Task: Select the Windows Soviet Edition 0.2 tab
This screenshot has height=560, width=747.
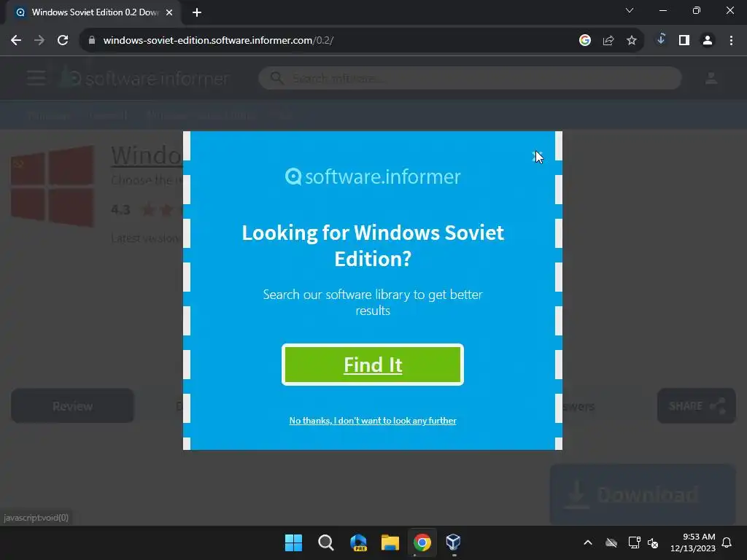Action: click(x=93, y=12)
